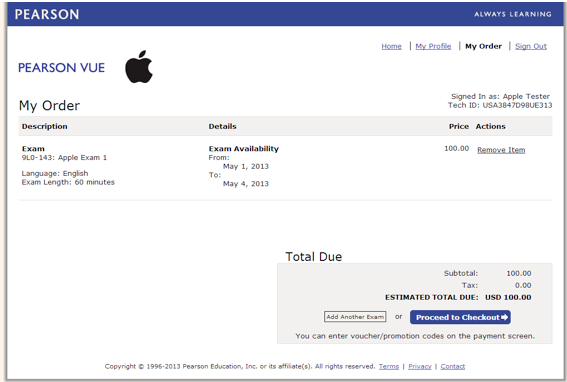Click the Pearson VUE logo
The height and width of the screenshot is (382, 567).
click(61, 68)
